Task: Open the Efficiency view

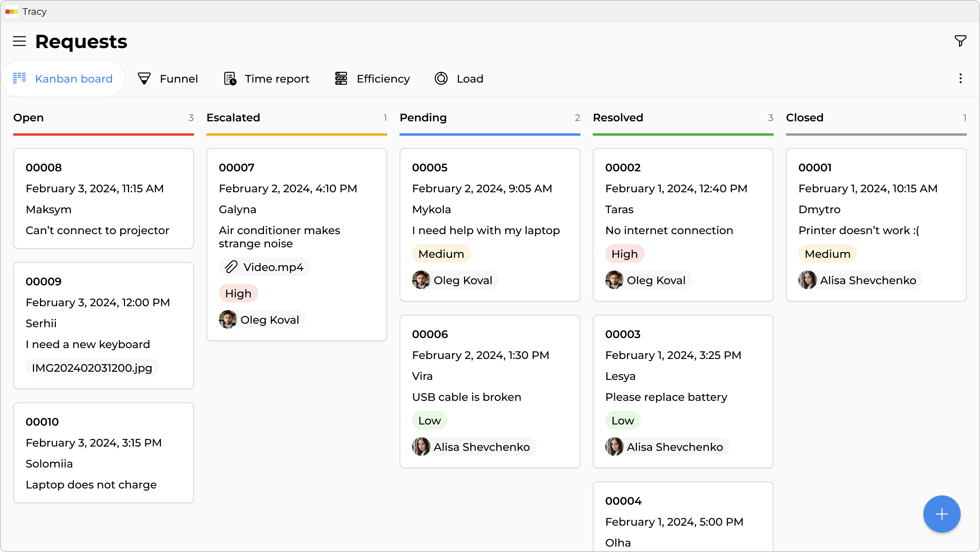Action: coord(372,79)
